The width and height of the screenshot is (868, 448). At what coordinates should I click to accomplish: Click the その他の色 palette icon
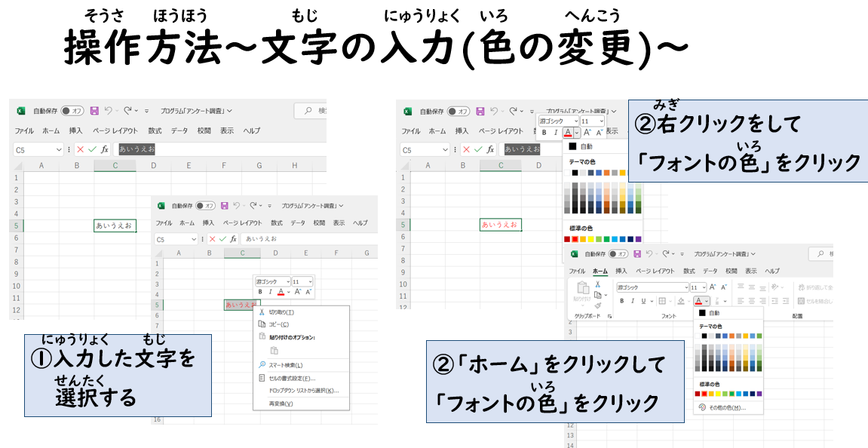pos(702,407)
